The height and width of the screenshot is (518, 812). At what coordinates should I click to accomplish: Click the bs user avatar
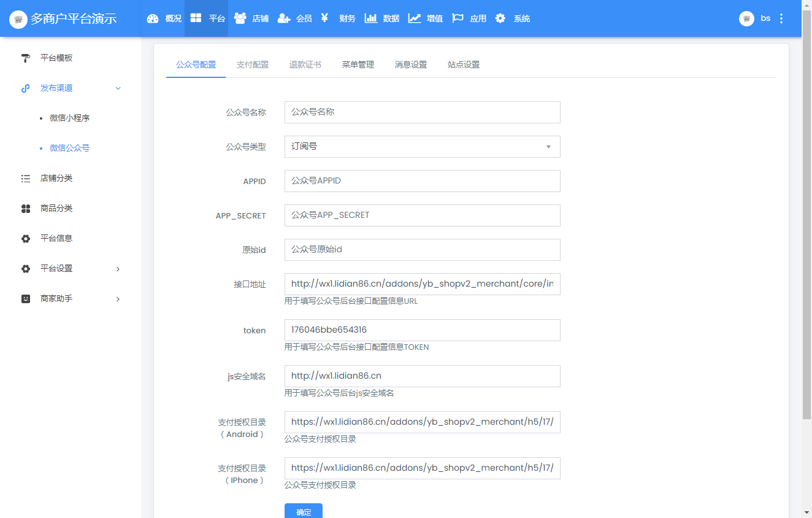(746, 18)
